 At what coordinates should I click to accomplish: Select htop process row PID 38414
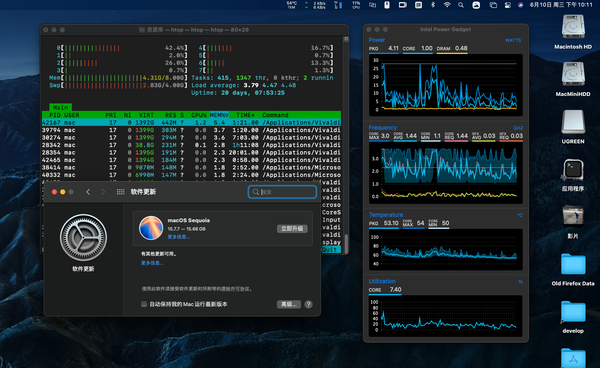tap(191, 167)
